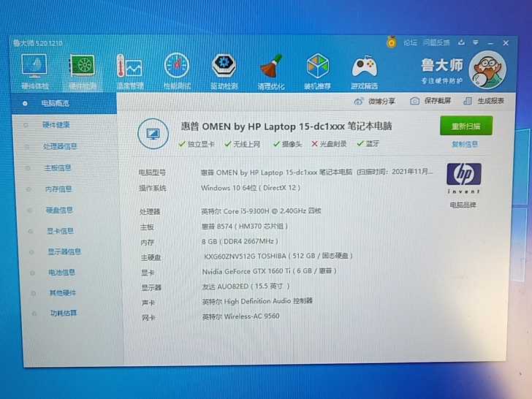Image resolution: width=532 pixels, height=399 pixels.
Task: Click the 8 GB DDR4 memory value
Action: click(240, 241)
